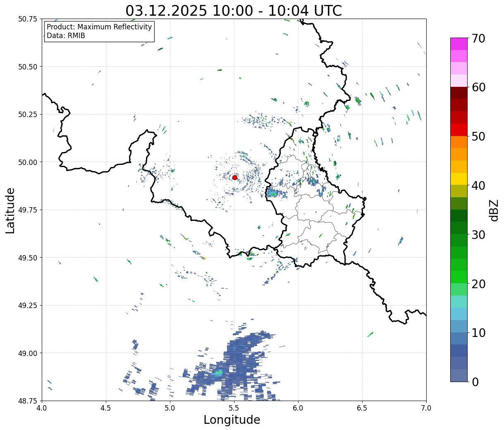Click the latitude tick label 50.00
504x430 pixels.
[x=28, y=162]
